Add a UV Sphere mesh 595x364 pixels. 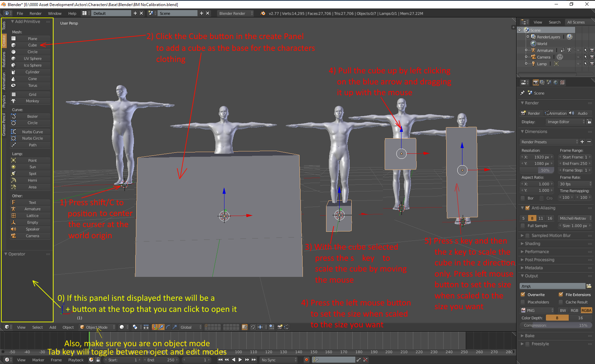[x=30, y=59]
